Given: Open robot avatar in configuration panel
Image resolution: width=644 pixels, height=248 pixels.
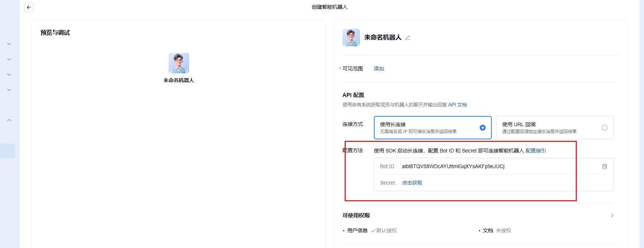Looking at the screenshot, I should point(351,38).
